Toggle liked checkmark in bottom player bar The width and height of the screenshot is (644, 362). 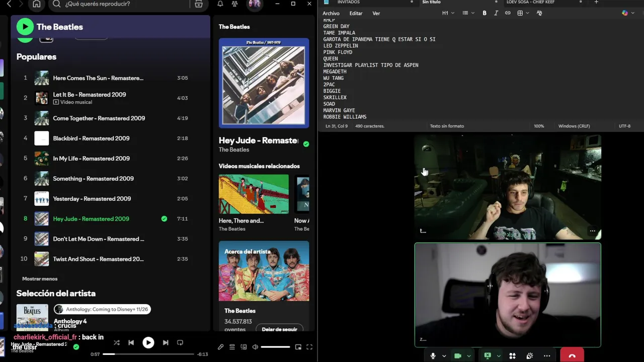76,346
